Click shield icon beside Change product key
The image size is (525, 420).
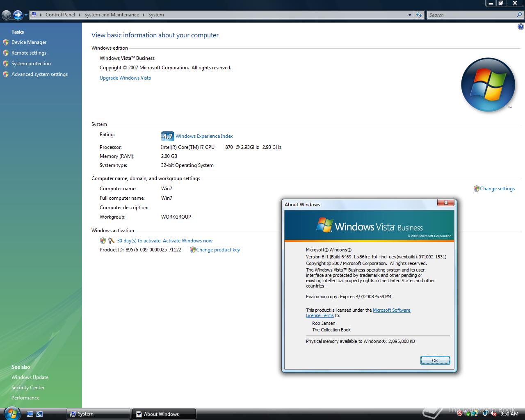click(x=192, y=250)
